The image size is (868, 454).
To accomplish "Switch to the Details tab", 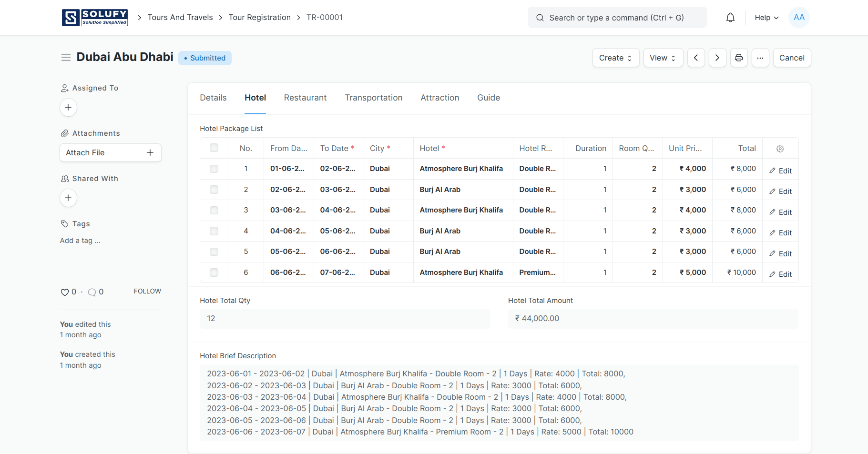I will (x=213, y=98).
